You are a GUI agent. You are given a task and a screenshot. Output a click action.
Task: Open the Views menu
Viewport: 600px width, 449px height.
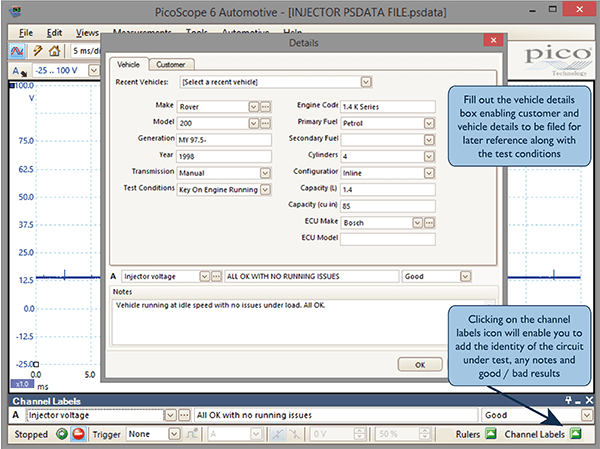click(x=87, y=33)
